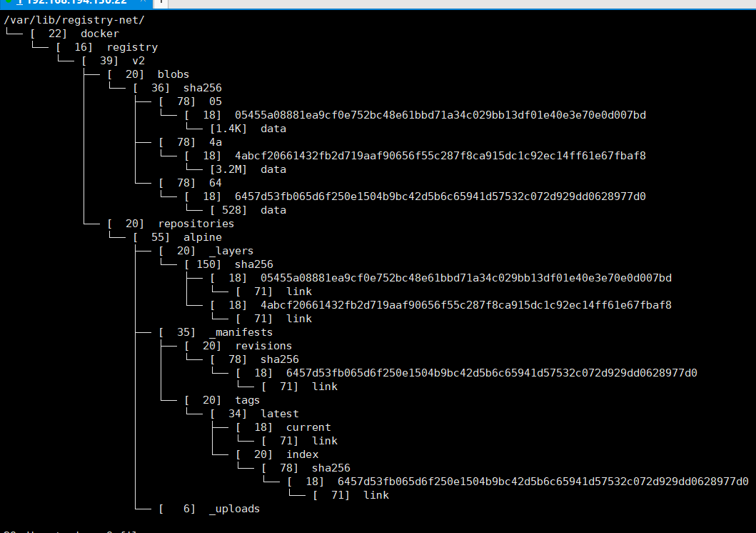Select the 4a blob prefix directory
This screenshot has height=533, width=756.
click(216, 142)
